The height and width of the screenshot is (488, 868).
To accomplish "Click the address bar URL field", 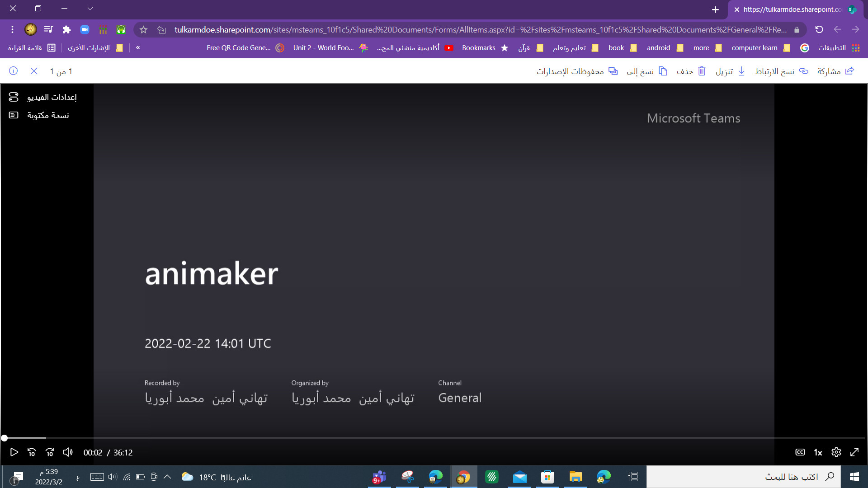I will tap(480, 30).
